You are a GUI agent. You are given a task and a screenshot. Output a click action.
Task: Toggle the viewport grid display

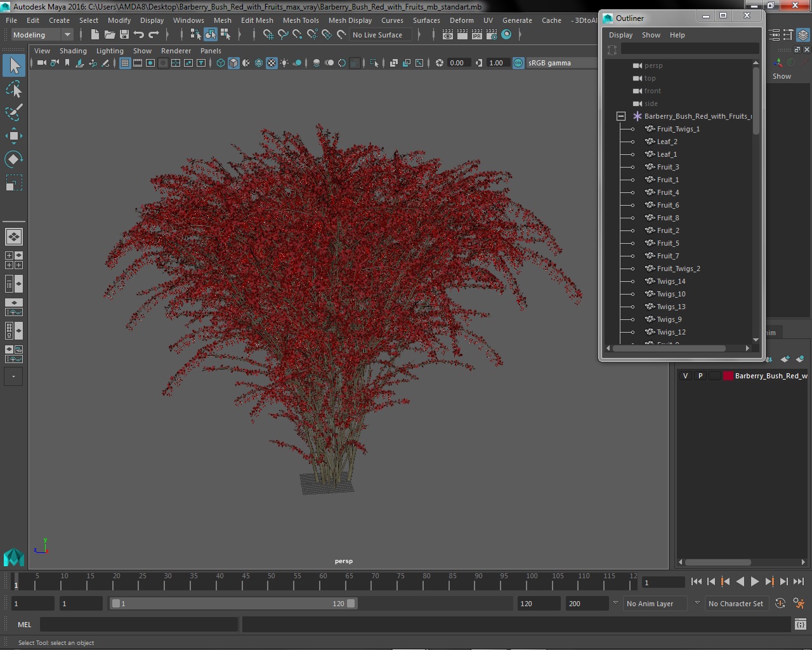(125, 63)
